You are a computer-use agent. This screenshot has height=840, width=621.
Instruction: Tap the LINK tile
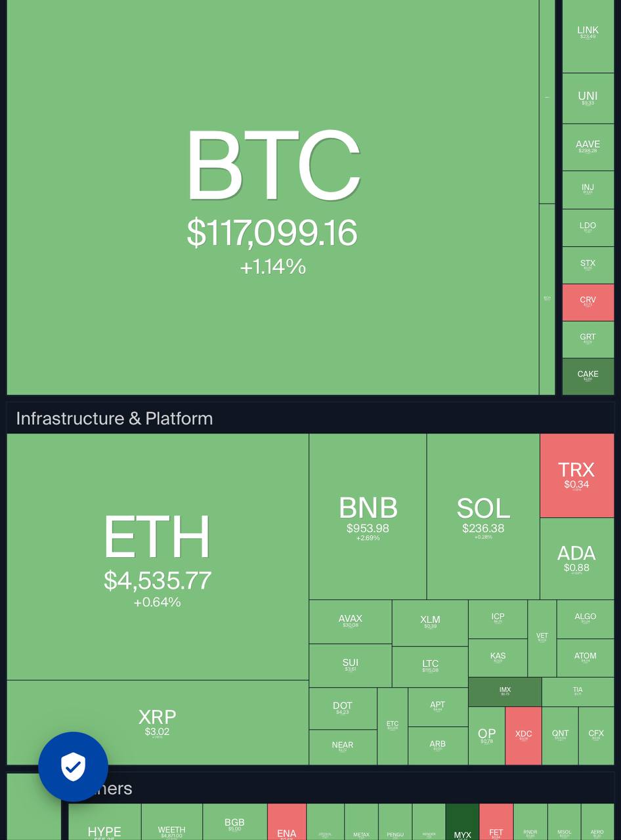[588, 36]
